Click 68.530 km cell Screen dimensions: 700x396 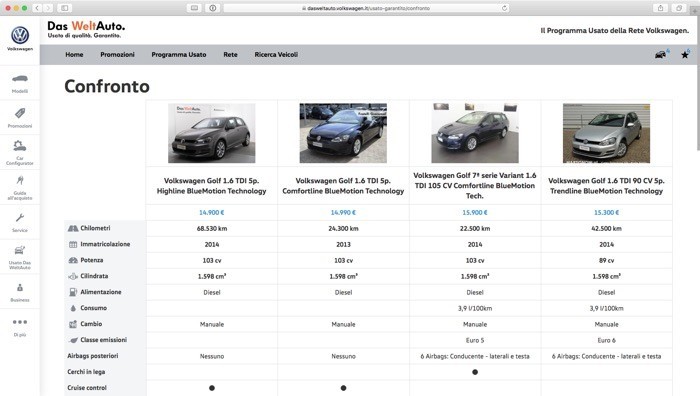click(x=212, y=229)
